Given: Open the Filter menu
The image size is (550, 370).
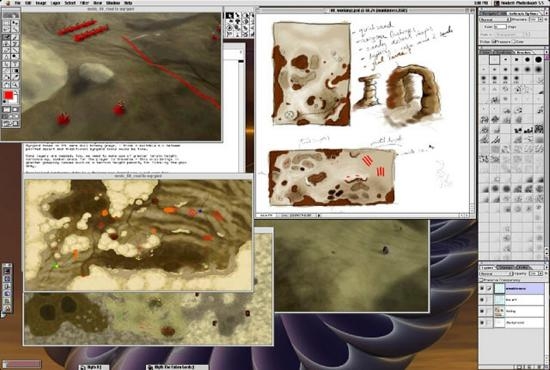Looking at the screenshot, I should [x=84, y=2].
